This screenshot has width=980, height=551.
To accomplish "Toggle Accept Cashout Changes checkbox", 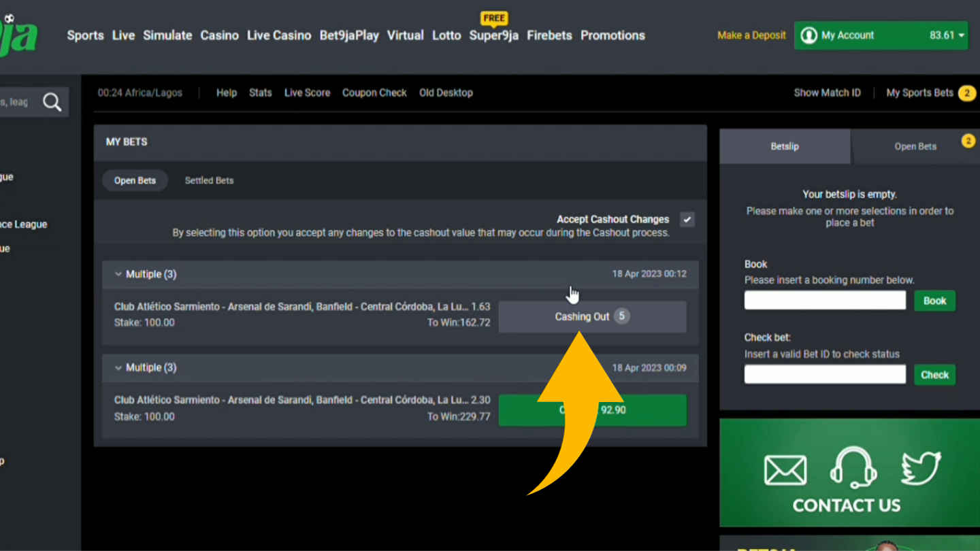I will (687, 220).
